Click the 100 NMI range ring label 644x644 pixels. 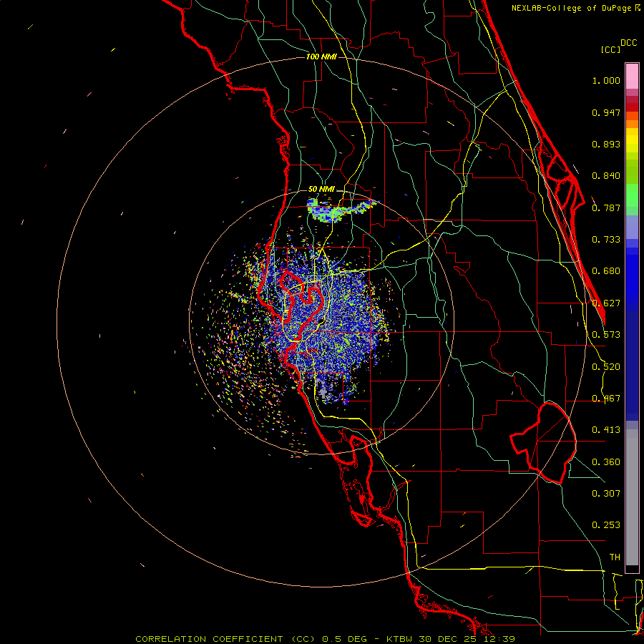[321, 57]
